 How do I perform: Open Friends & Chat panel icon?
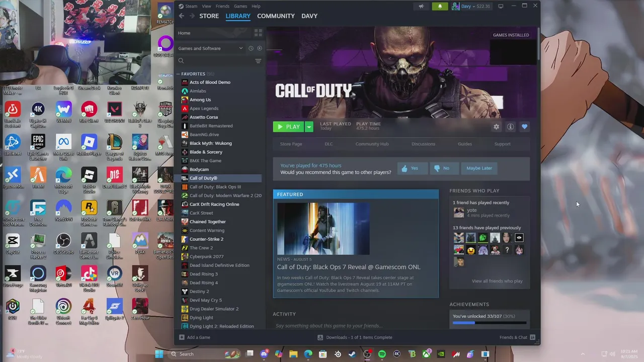pyautogui.click(x=533, y=337)
